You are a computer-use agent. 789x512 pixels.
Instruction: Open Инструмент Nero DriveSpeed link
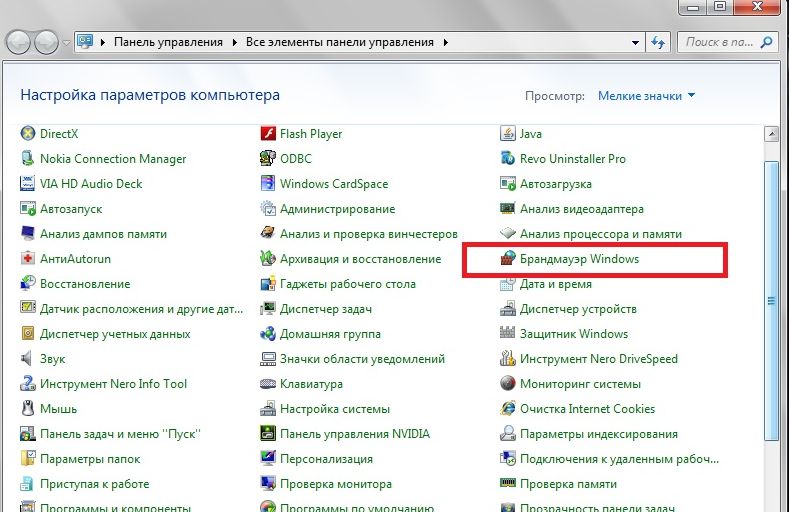coord(599,359)
